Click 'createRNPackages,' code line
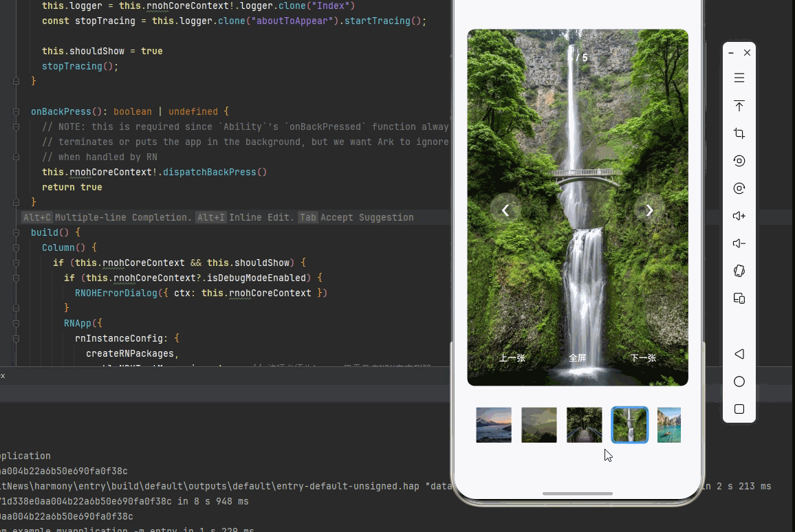Screen dimensions: 795x532 click(132, 354)
